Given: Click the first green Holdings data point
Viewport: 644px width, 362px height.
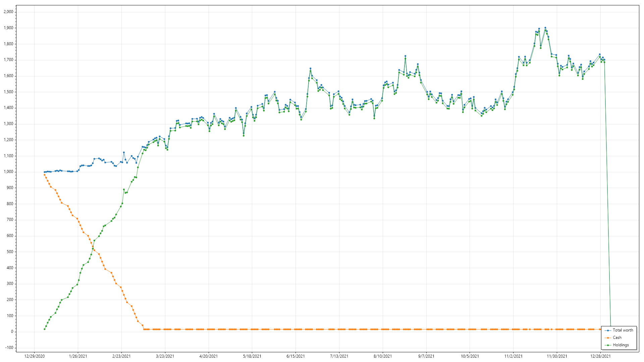Looking at the screenshot, I should [44, 329].
